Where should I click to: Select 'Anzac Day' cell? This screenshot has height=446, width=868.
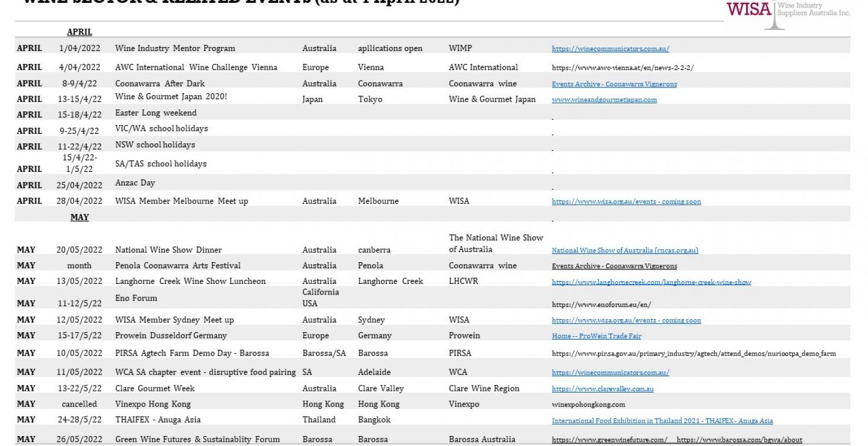135,183
